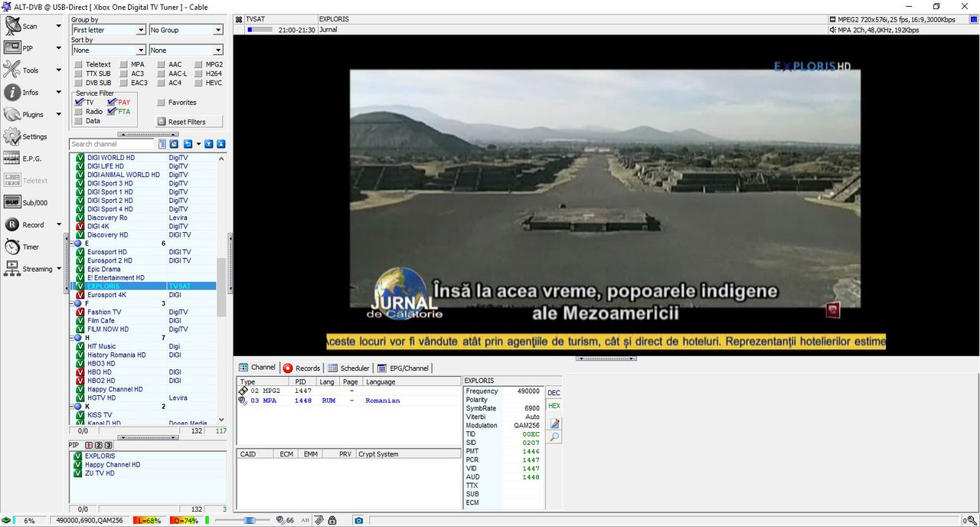Select the DEC display tab
This screenshot has height=527, width=980.
click(x=554, y=393)
